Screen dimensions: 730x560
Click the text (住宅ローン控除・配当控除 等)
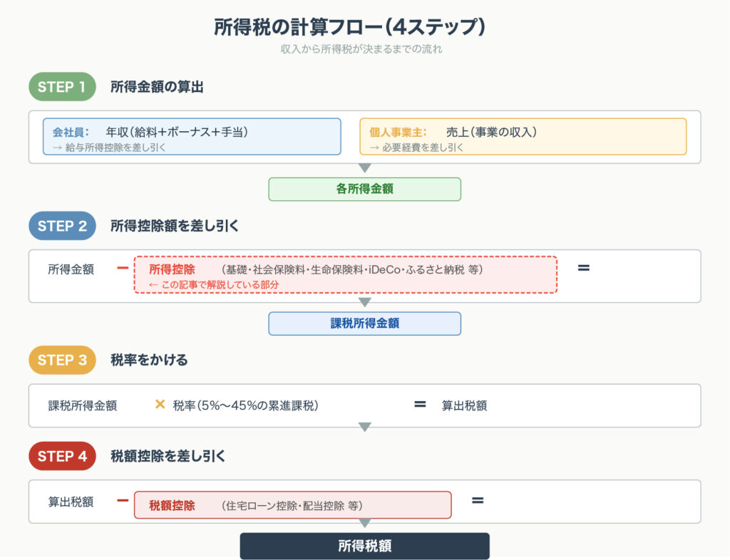pos(292,506)
